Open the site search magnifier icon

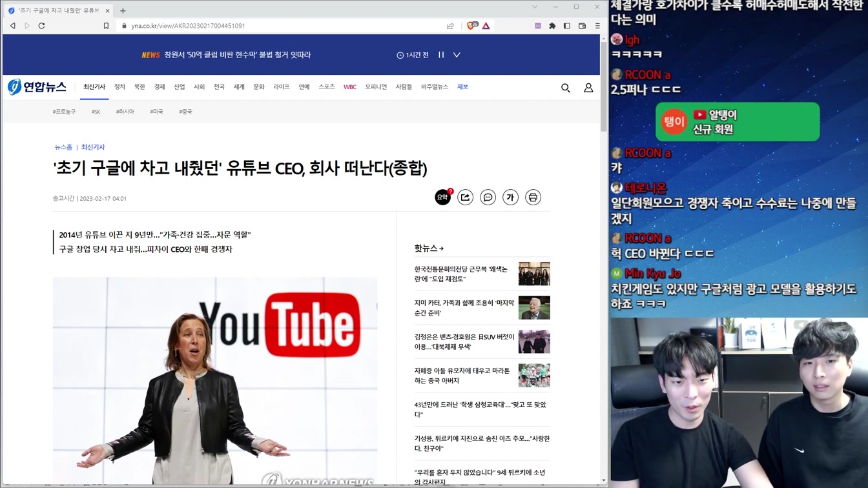565,88
